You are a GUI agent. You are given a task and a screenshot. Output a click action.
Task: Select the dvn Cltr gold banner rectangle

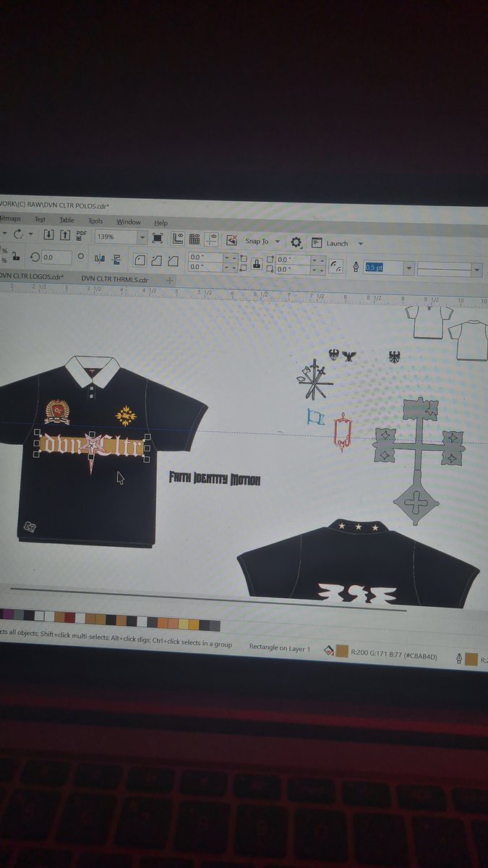[93, 444]
